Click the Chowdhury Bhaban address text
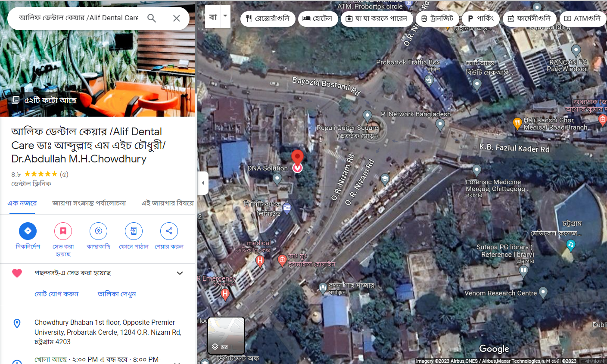Screen dimensions: 607x364 (x=108, y=332)
